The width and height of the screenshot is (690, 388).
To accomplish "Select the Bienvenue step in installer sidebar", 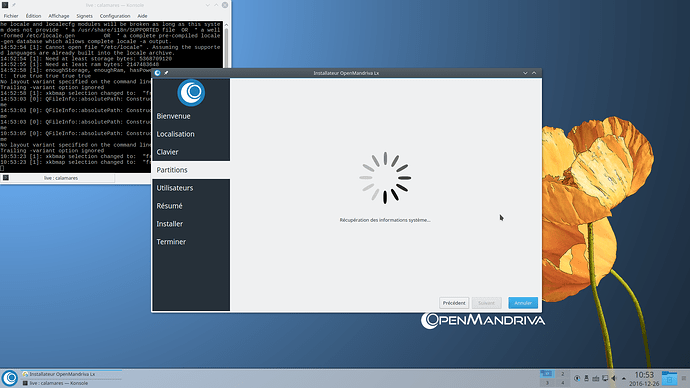I will [191, 116].
